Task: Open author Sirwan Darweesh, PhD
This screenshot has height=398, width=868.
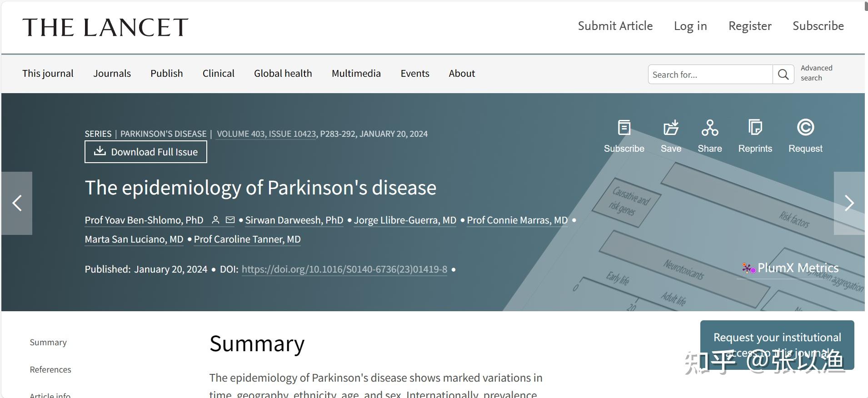Action: pyautogui.click(x=294, y=220)
